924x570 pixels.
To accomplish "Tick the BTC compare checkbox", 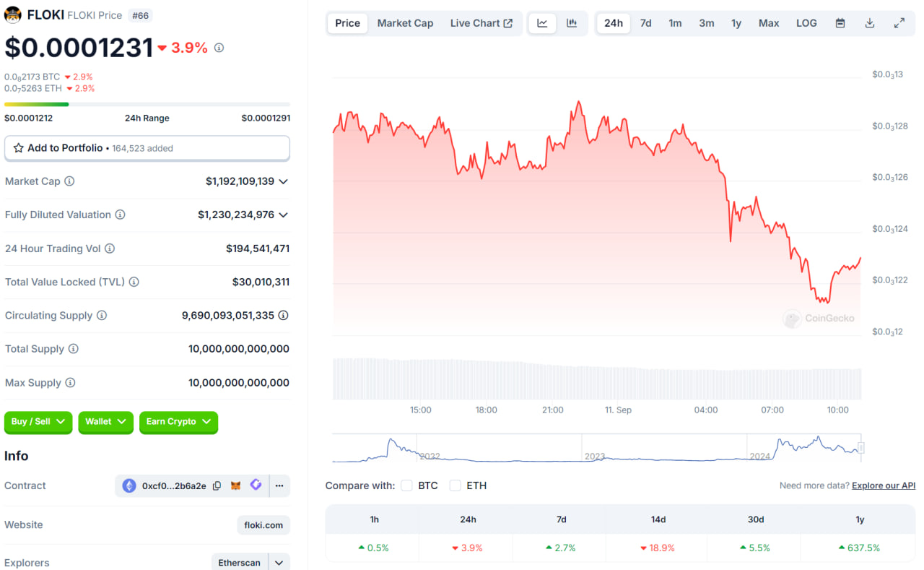I will 406,485.
